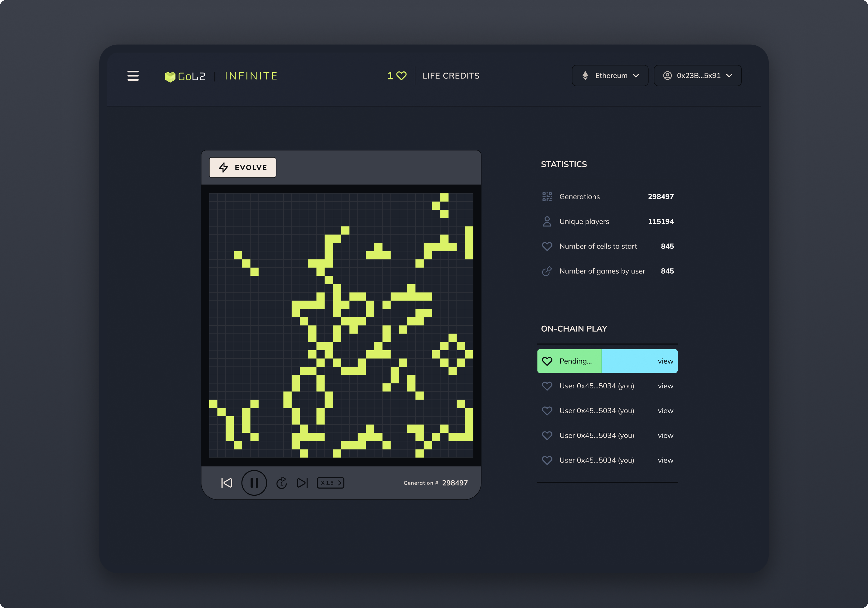The height and width of the screenshot is (608, 868).
Task: Open the Ethereum network dropdown
Action: pos(610,75)
